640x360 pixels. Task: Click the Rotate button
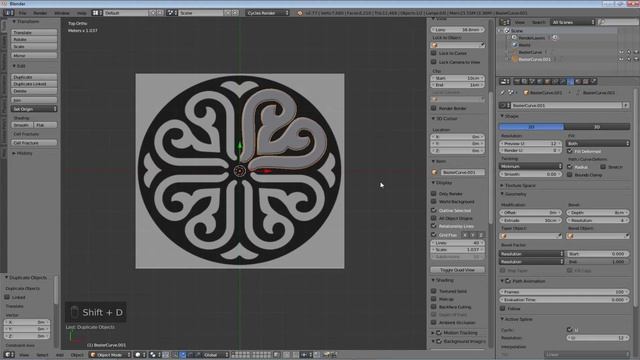pos(34,40)
